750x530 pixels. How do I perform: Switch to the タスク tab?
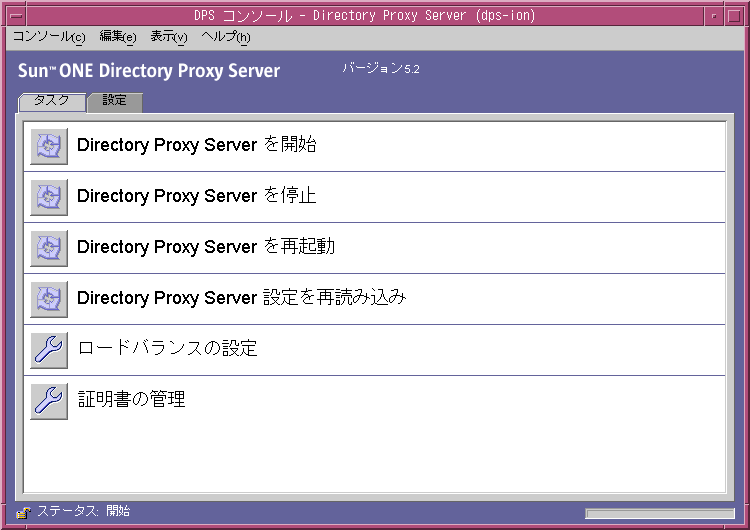52,102
